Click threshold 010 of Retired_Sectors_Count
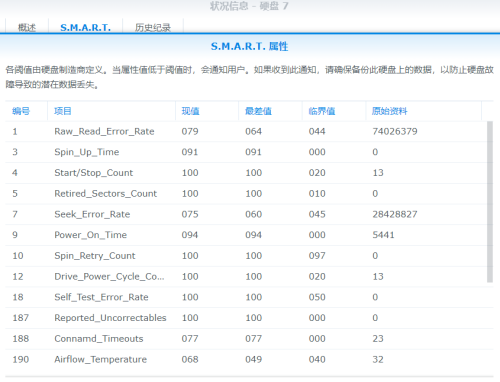The width and height of the screenshot is (500, 382). coord(317,193)
